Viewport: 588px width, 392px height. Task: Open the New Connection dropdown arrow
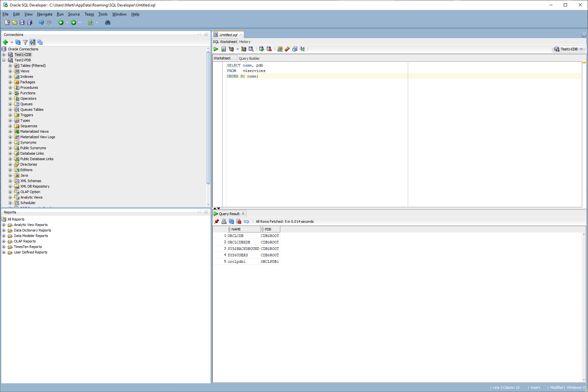(x=12, y=42)
